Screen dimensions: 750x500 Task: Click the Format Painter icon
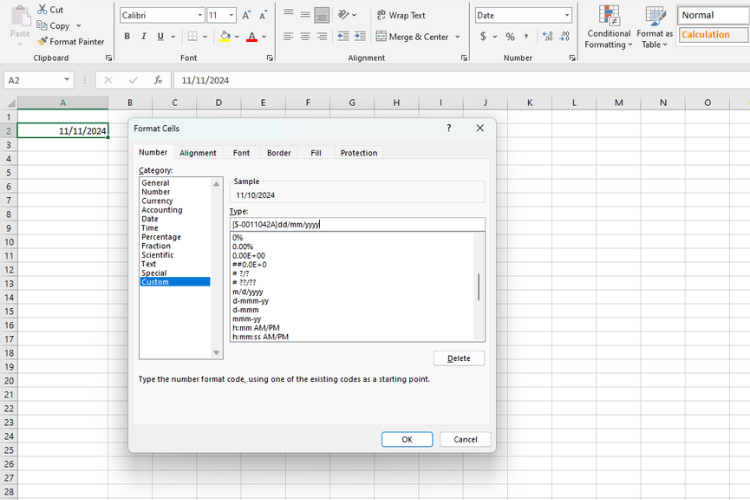click(x=42, y=42)
